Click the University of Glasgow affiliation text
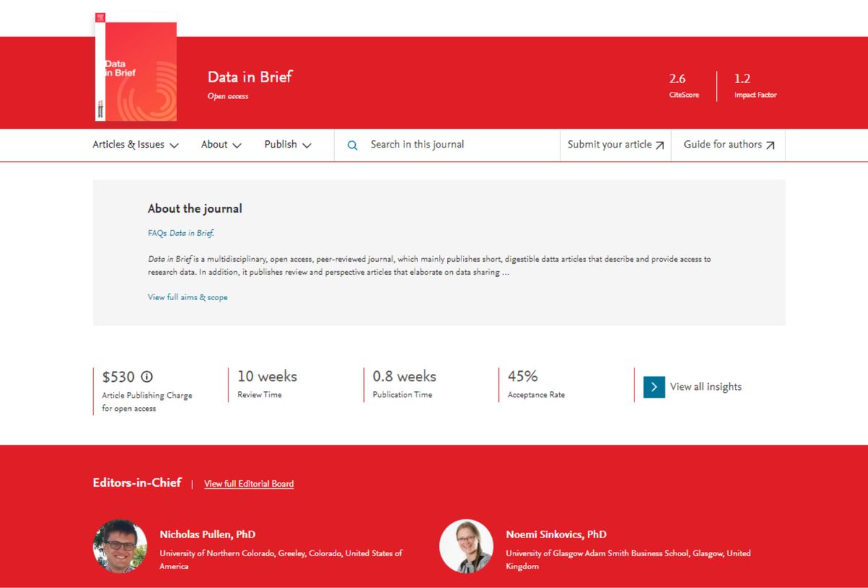Image resolution: width=868 pixels, height=588 pixels. 628,560
